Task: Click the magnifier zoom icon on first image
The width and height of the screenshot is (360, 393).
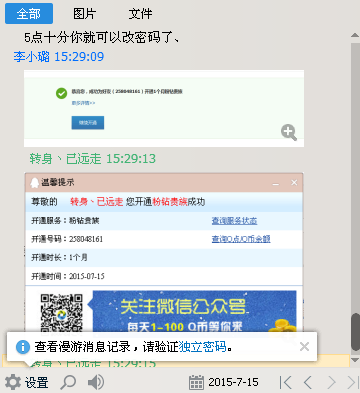Action: coord(289,132)
